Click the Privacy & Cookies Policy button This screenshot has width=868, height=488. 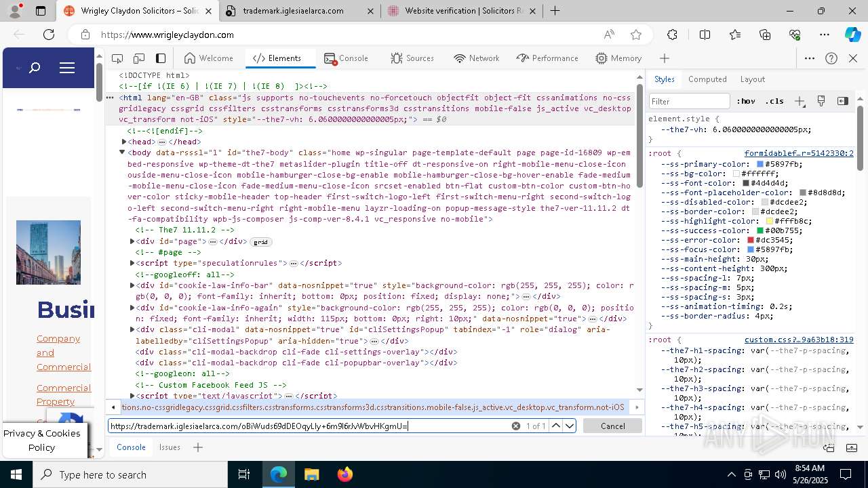pos(41,441)
